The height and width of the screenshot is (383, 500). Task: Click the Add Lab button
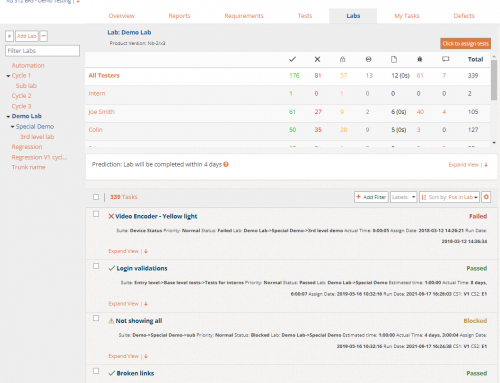coord(27,36)
